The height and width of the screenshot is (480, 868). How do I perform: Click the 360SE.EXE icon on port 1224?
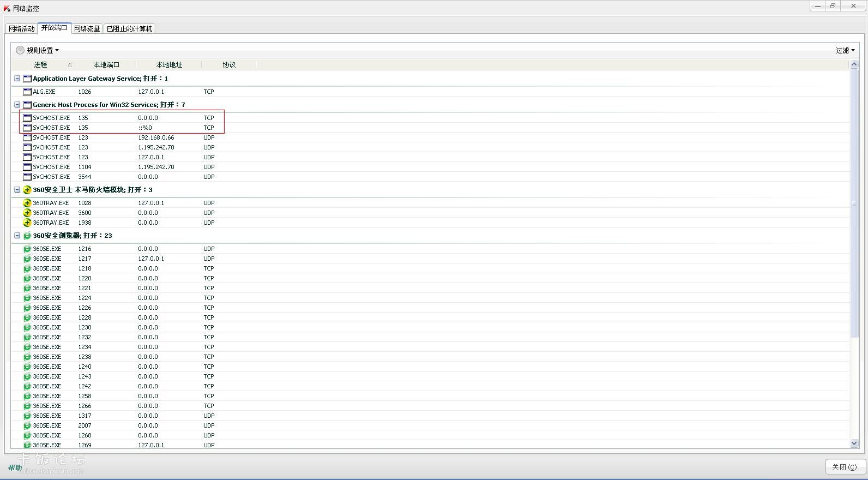point(27,298)
